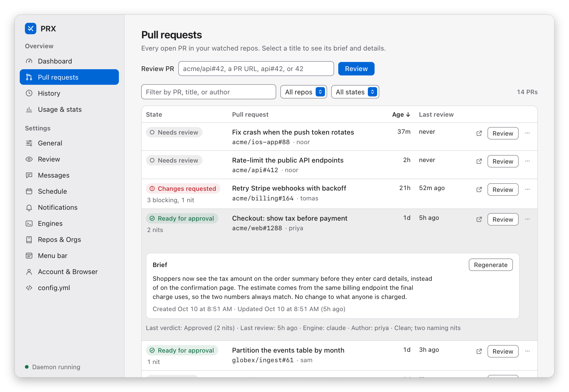
Task: Open config.yml editor
Action: pyautogui.click(x=69, y=288)
